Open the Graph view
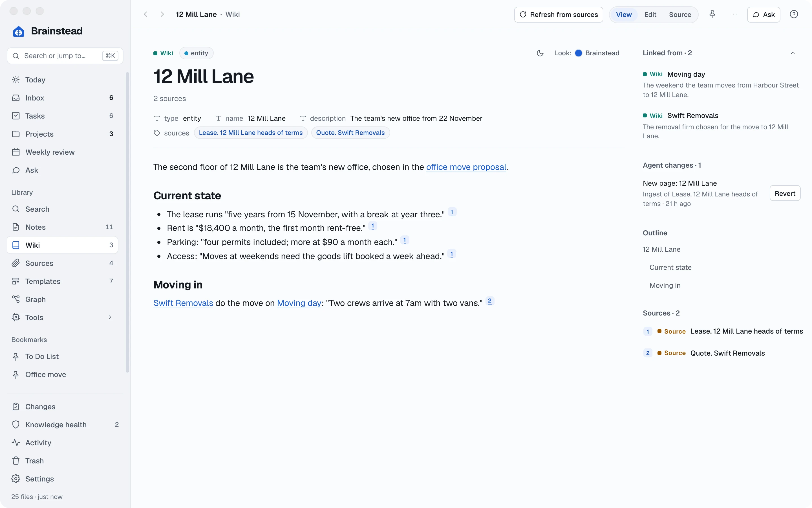Screen dimensions: 812x508 point(62,299)
